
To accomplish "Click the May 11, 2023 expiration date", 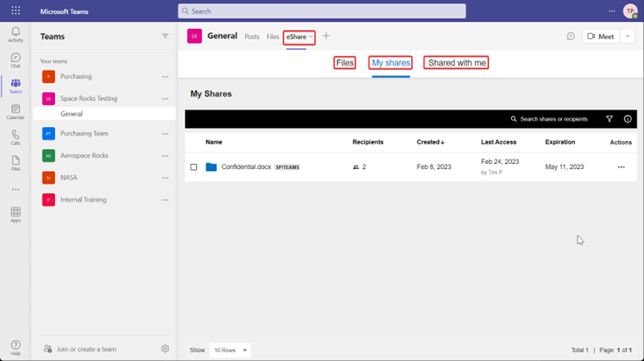I will 564,167.
